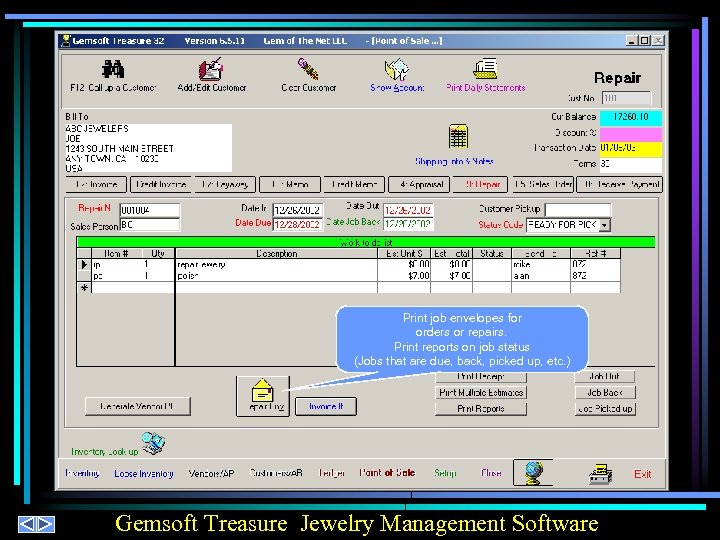Click the Job Back button
The height and width of the screenshot is (540, 720).
(605, 393)
